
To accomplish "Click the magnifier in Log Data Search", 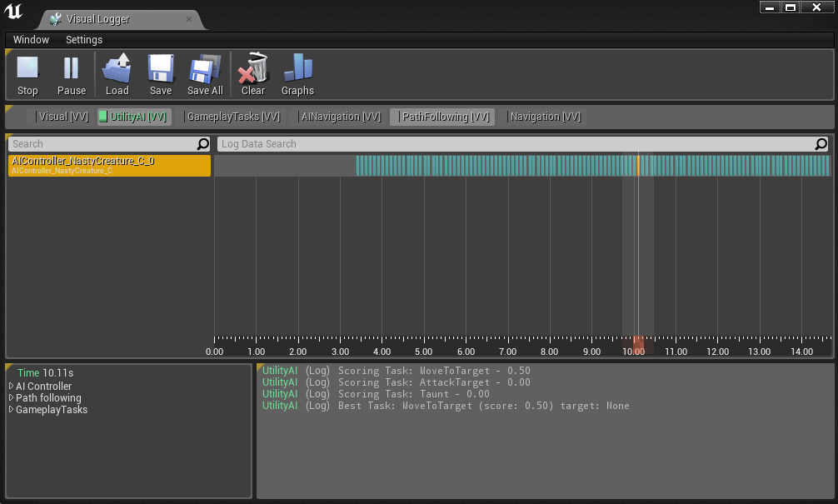I will [821, 144].
